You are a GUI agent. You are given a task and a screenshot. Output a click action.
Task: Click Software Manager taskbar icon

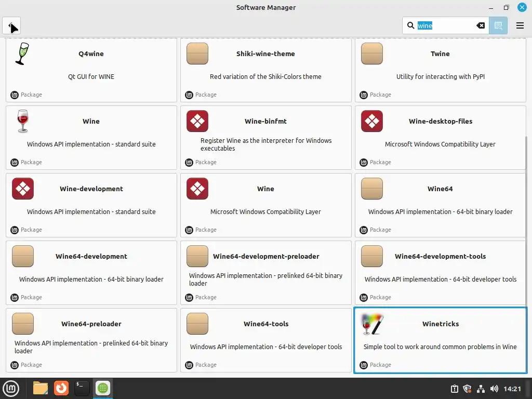pyautogui.click(x=103, y=388)
